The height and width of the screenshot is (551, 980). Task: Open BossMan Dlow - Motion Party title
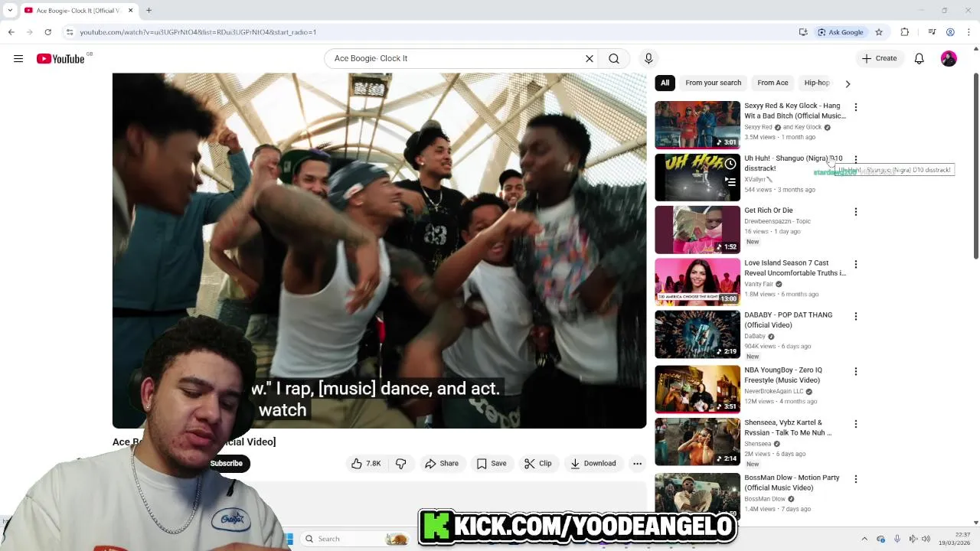792,482
